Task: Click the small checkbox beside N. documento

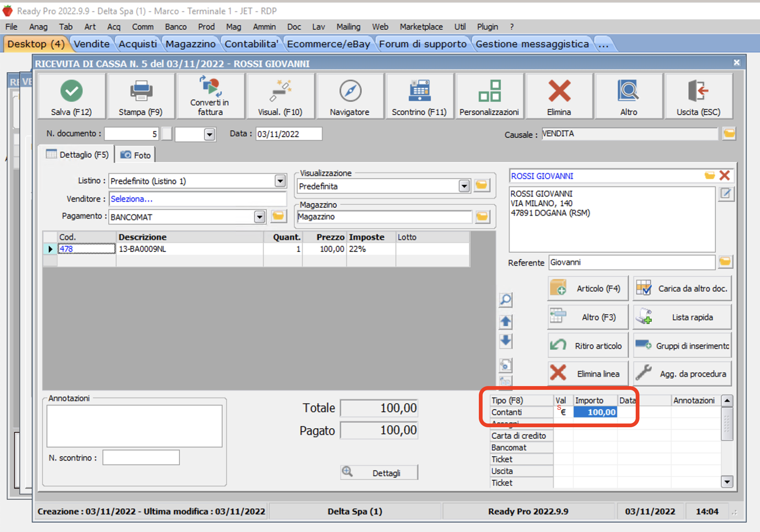Action: click(167, 134)
